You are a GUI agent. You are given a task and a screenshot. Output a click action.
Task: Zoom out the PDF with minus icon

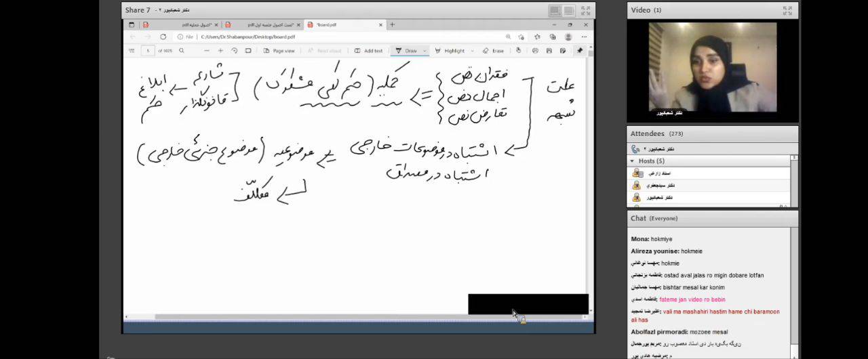207,51
